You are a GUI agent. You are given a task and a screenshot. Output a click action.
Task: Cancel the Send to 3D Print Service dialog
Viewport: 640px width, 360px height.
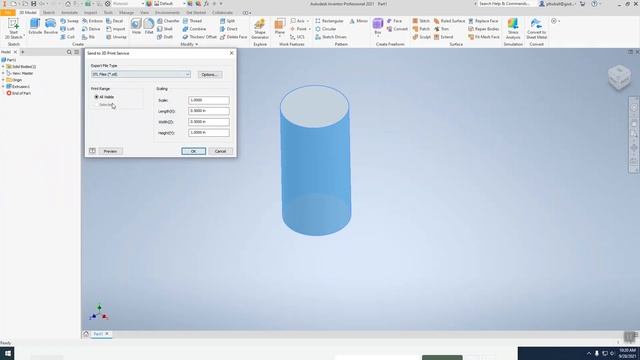[220, 151]
